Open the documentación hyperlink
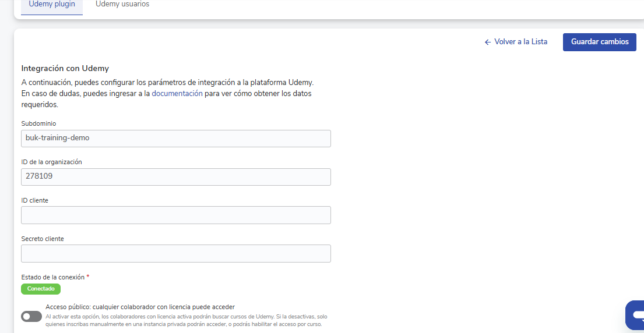 pyautogui.click(x=177, y=93)
